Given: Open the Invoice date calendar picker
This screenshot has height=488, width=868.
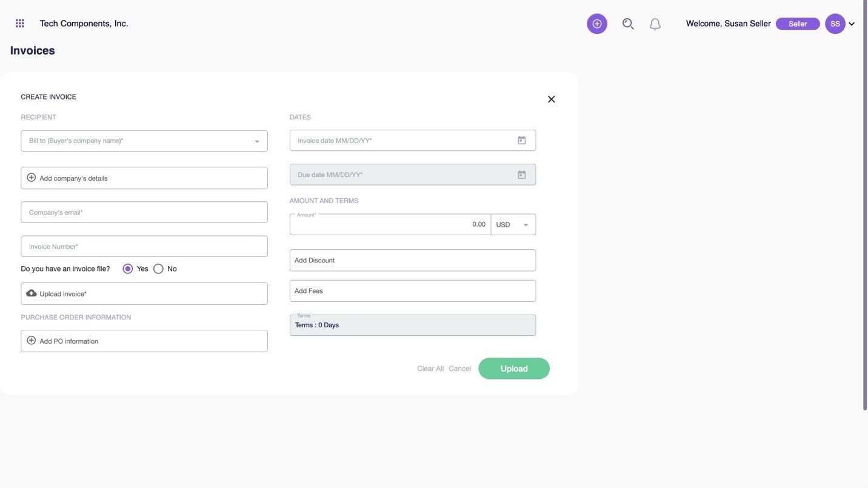Looking at the screenshot, I should pyautogui.click(x=521, y=140).
